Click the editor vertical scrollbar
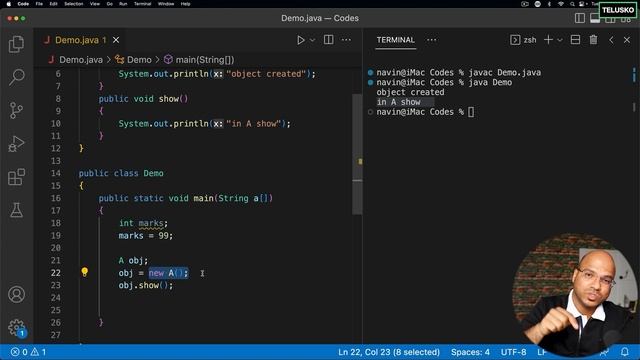This screenshot has height=360, width=640. [357, 154]
